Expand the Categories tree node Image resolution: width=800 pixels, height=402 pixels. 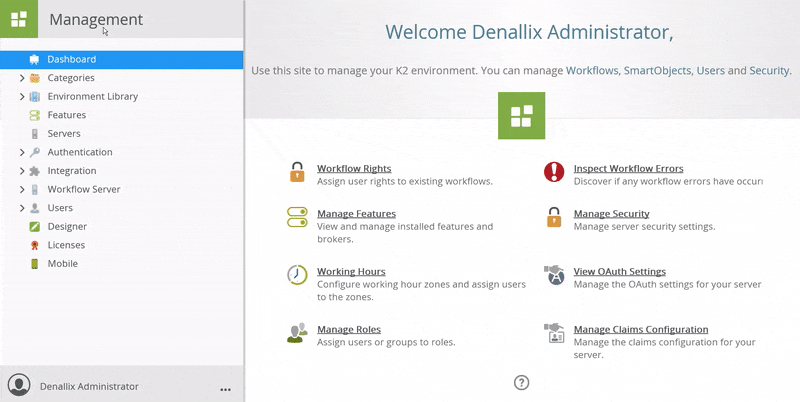pos(22,78)
